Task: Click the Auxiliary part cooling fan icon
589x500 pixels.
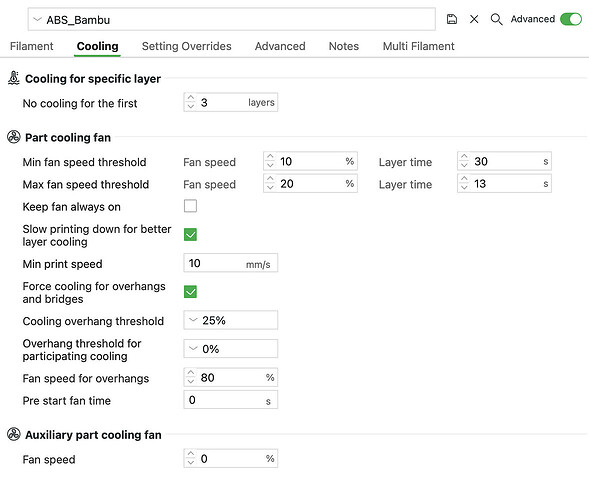Action: (14, 434)
